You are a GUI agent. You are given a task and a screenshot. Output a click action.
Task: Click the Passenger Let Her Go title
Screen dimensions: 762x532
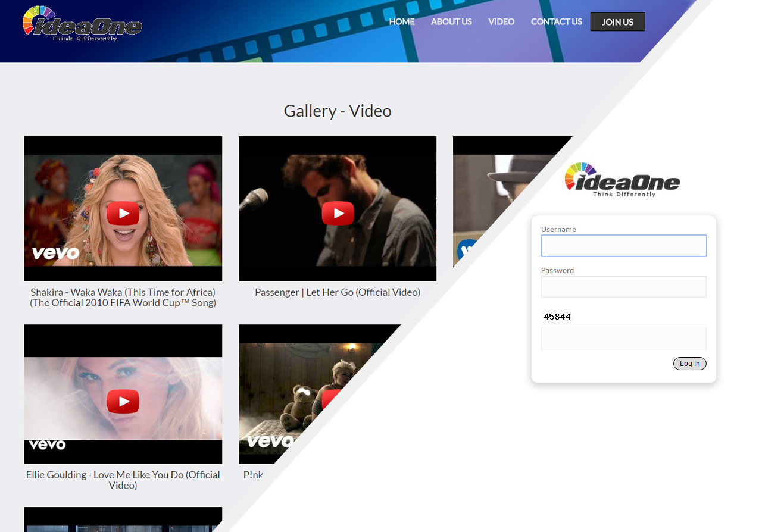[338, 292]
